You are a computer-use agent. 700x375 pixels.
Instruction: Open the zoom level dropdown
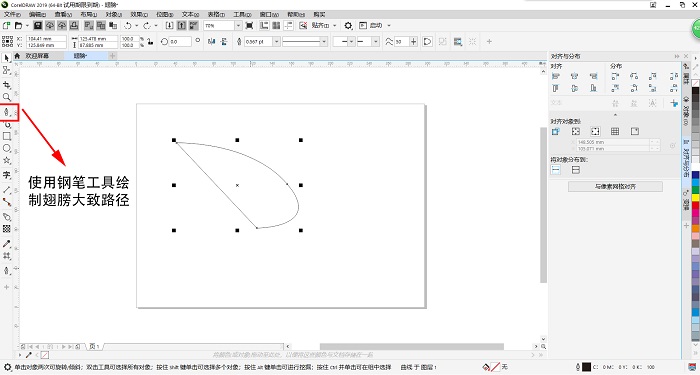click(x=238, y=25)
